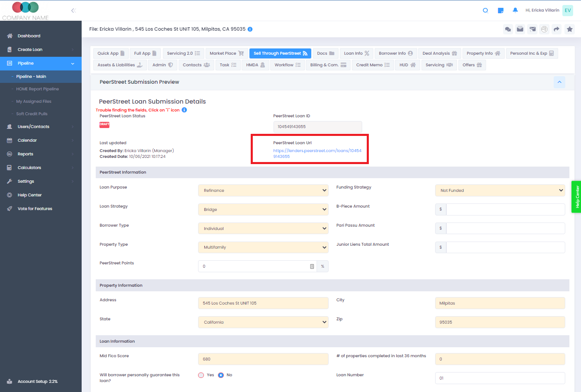581x392 pixels.
Task: Click the search magnifier icon in header
Action: [x=485, y=10]
